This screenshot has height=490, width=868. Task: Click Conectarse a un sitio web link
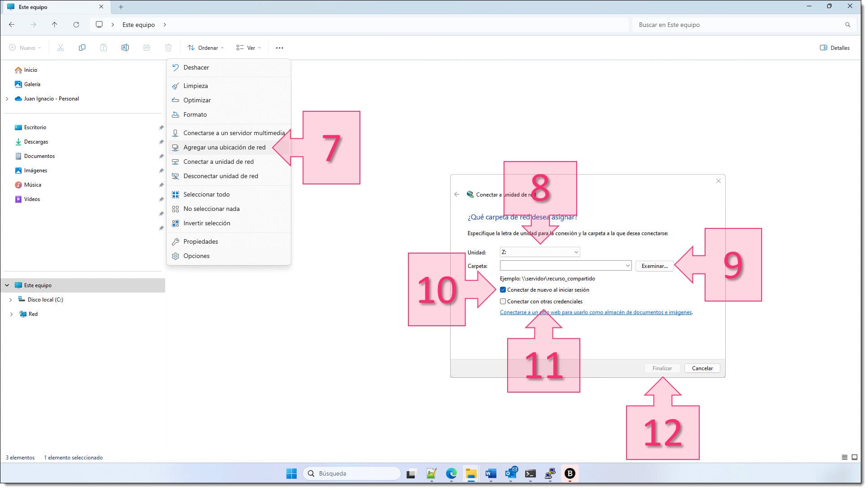tap(596, 312)
